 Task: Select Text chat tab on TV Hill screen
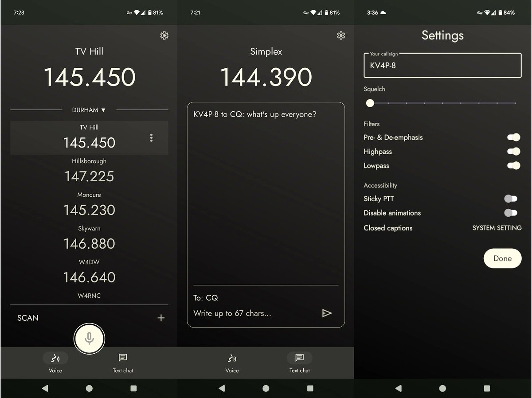[x=123, y=363]
